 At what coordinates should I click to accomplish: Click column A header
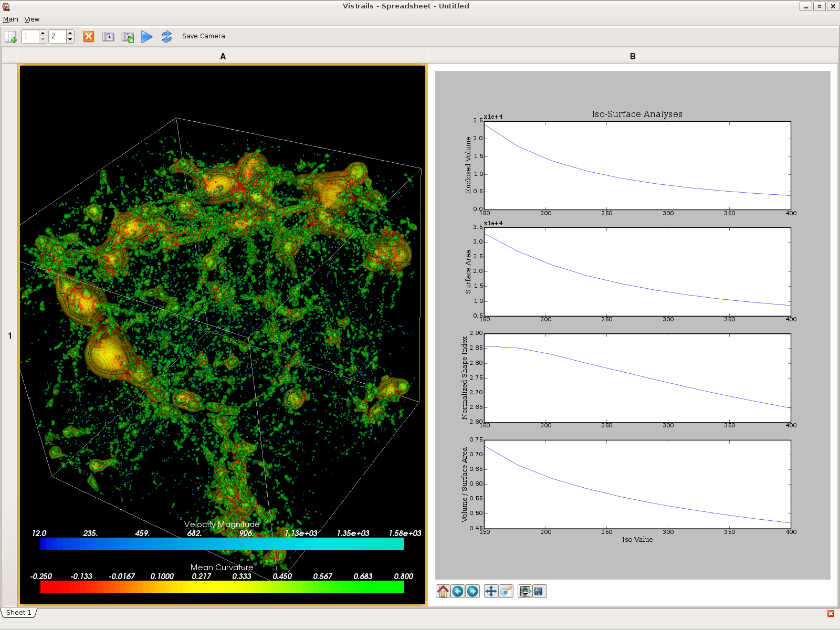pos(223,56)
